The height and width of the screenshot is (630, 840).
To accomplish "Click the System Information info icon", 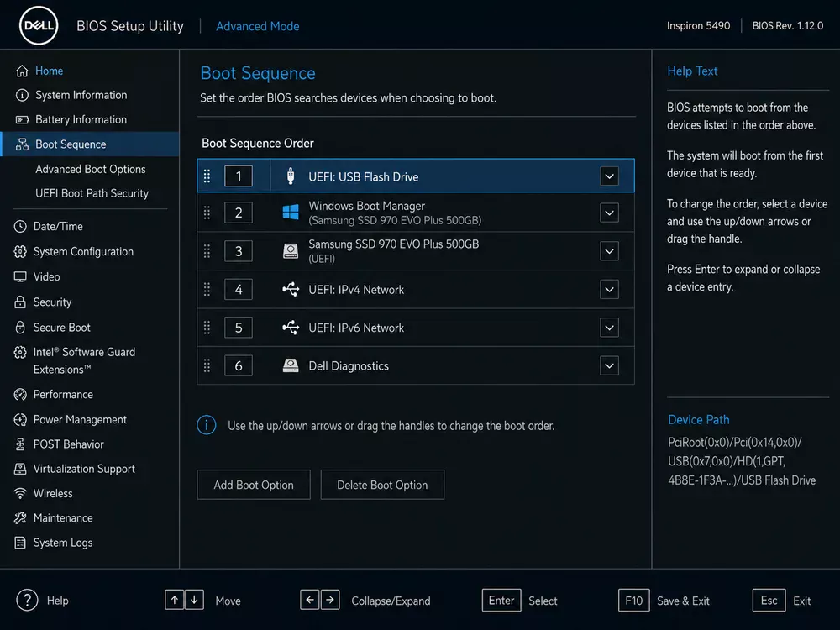I will [x=22, y=96].
